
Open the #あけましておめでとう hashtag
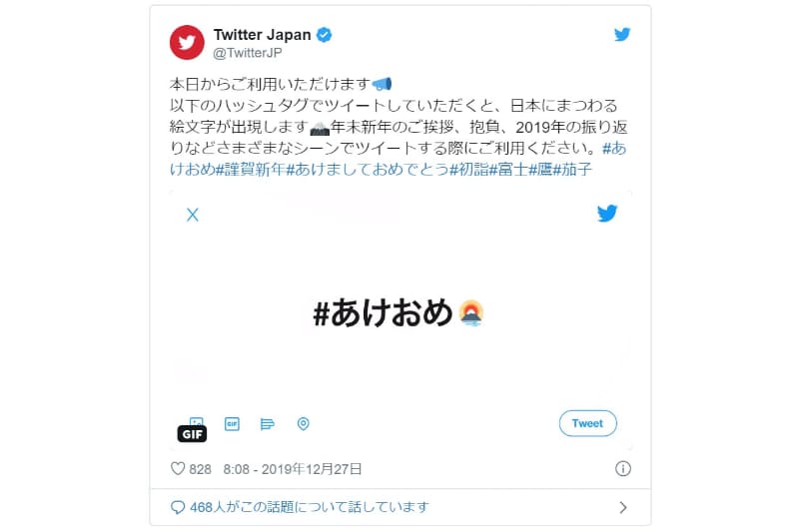[367, 169]
